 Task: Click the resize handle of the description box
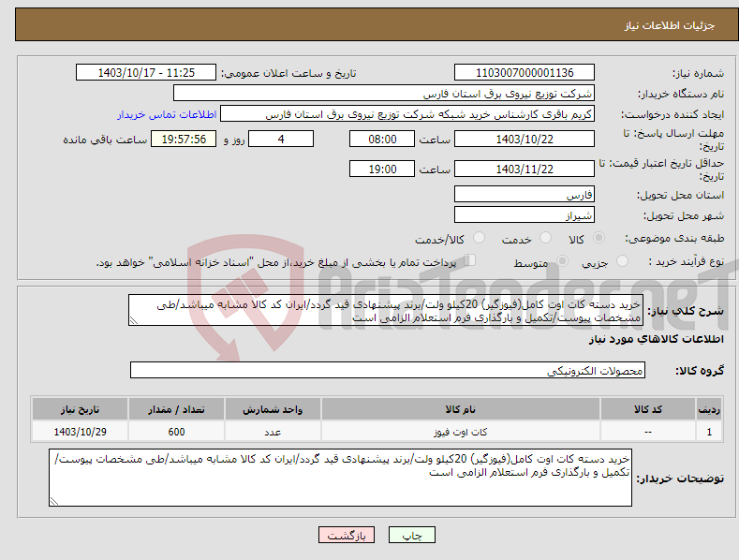[x=134, y=321]
